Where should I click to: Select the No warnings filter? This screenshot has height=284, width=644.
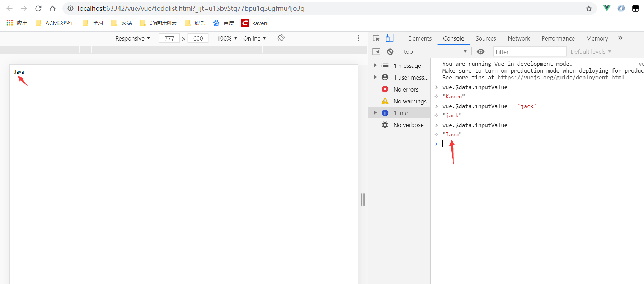pos(399,101)
